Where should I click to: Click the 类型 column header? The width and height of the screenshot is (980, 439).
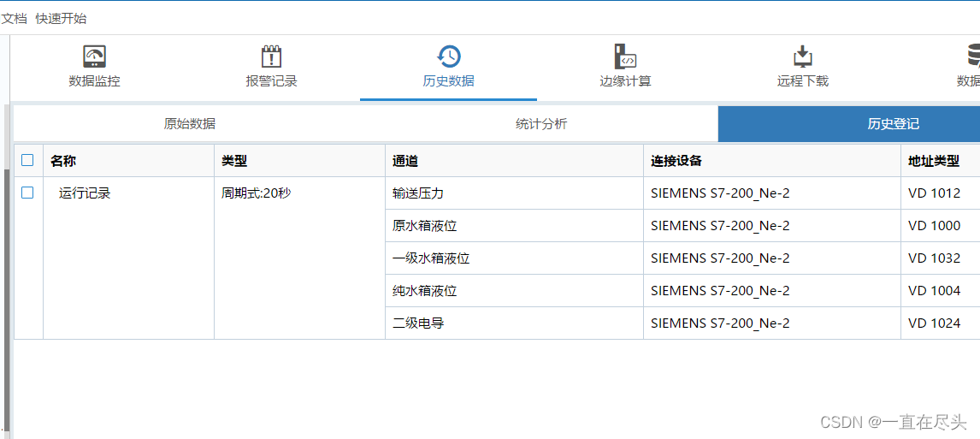[299, 161]
